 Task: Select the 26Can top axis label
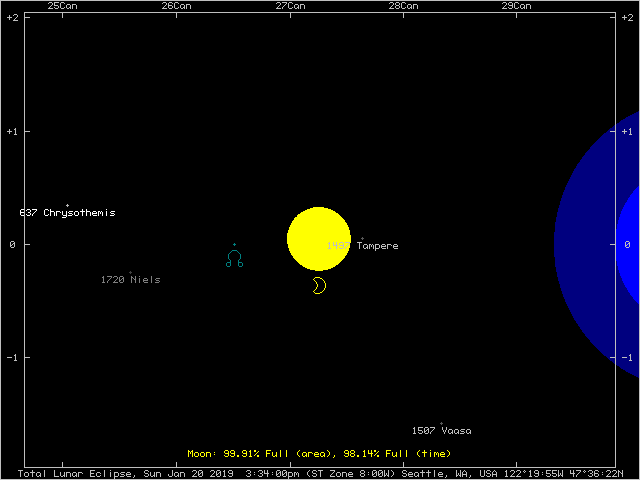(x=176, y=6)
